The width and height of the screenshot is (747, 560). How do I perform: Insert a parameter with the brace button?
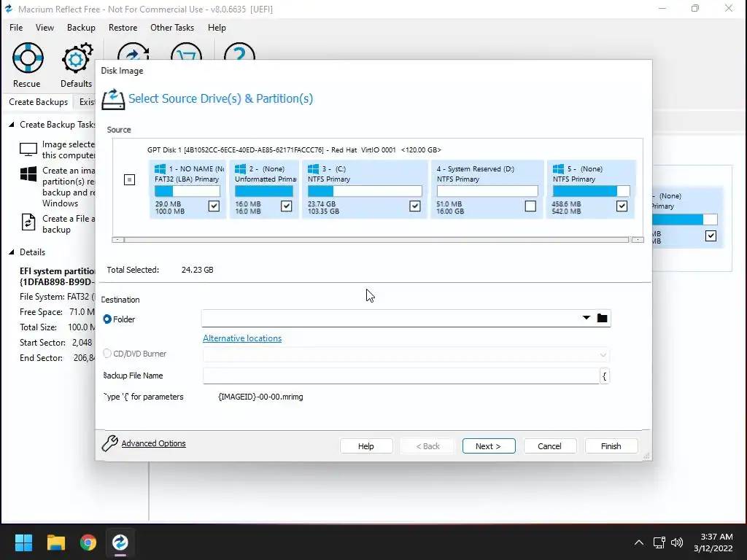coord(605,376)
